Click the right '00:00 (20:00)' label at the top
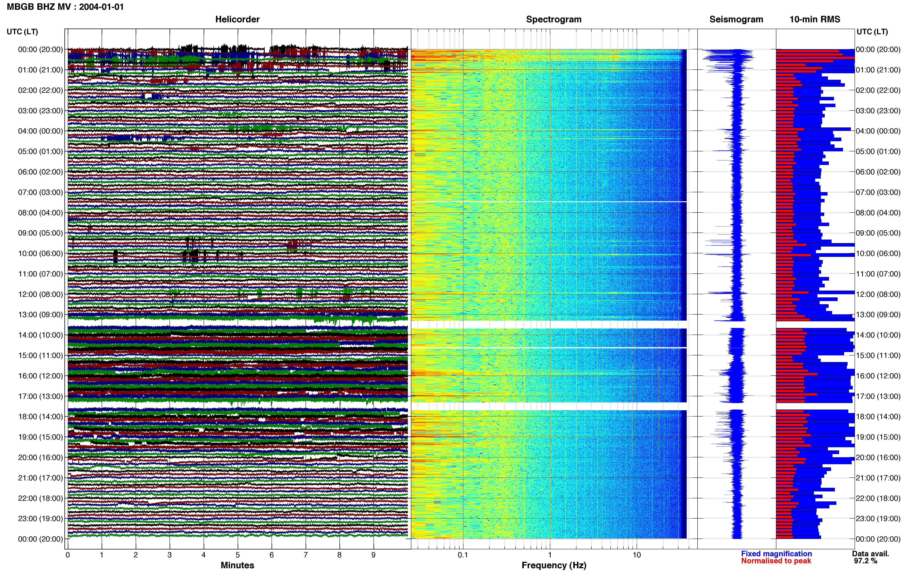This screenshot has height=578, width=924. click(x=878, y=49)
